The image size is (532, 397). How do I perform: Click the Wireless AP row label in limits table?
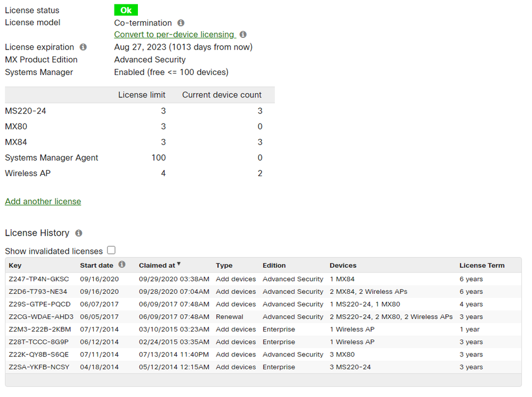(x=28, y=173)
